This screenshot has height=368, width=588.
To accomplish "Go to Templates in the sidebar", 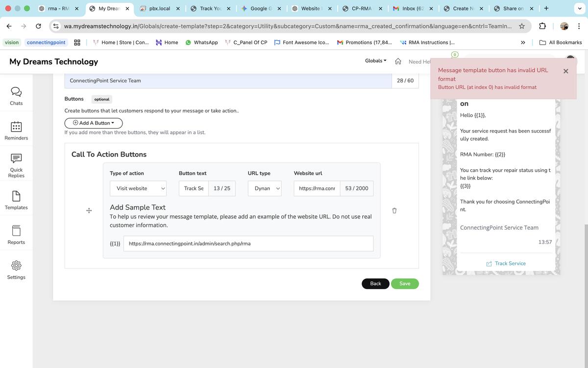I will point(16,200).
